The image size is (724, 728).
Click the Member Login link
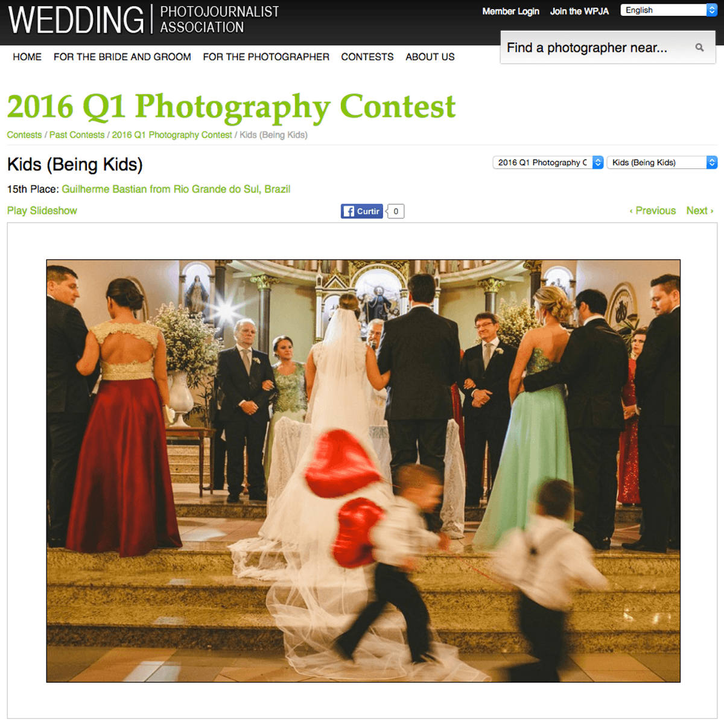[510, 11]
